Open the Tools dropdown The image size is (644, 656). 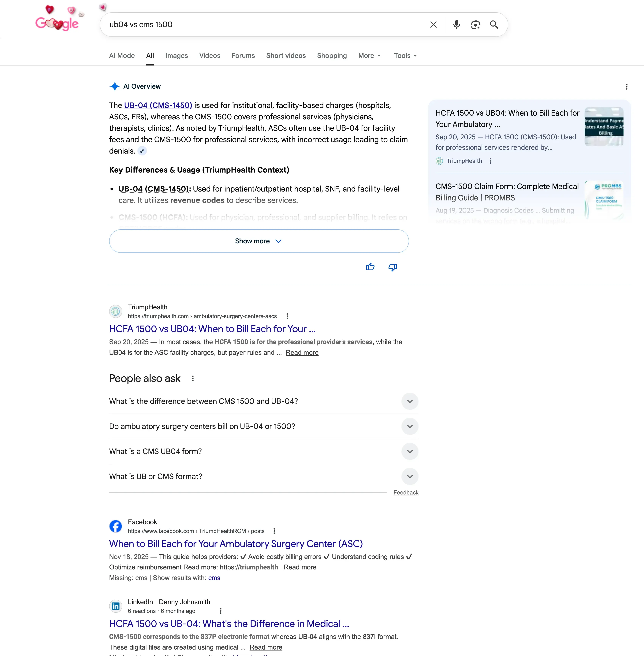[405, 55]
